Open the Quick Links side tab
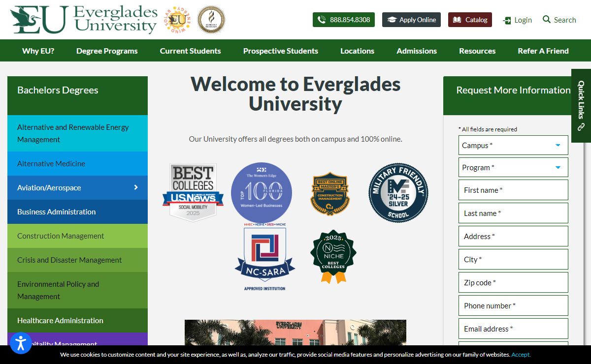This screenshot has width=591, height=364. coord(581,105)
